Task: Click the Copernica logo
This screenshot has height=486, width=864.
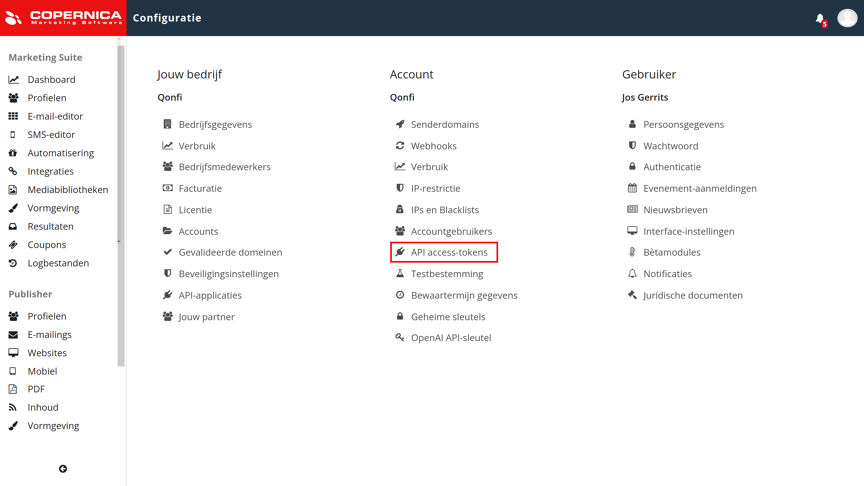Action: pyautogui.click(x=63, y=18)
